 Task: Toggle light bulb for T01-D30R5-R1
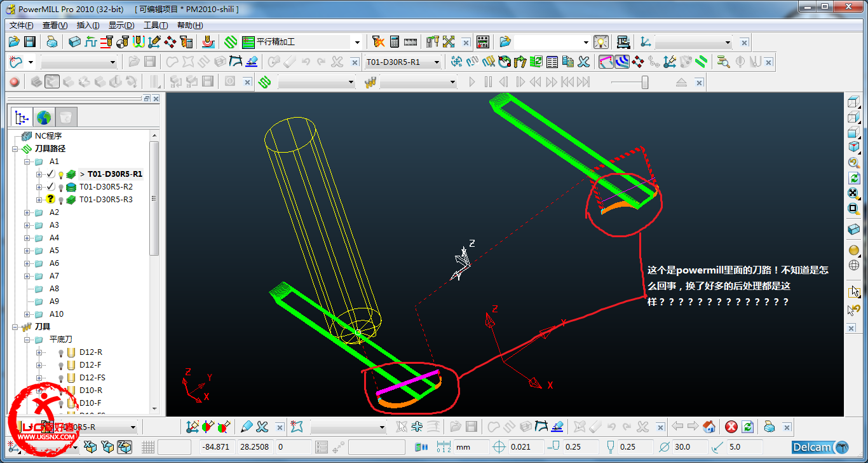[x=61, y=174]
